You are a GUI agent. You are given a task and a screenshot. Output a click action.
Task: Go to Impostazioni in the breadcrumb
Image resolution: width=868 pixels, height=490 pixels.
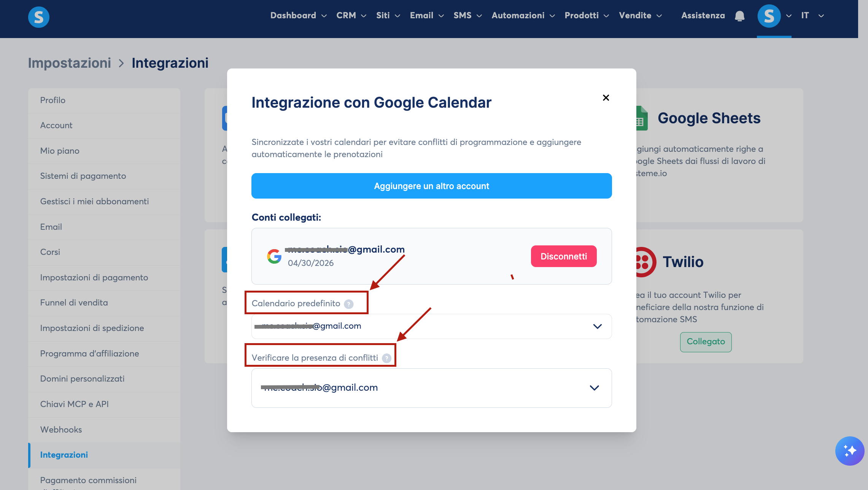click(70, 63)
